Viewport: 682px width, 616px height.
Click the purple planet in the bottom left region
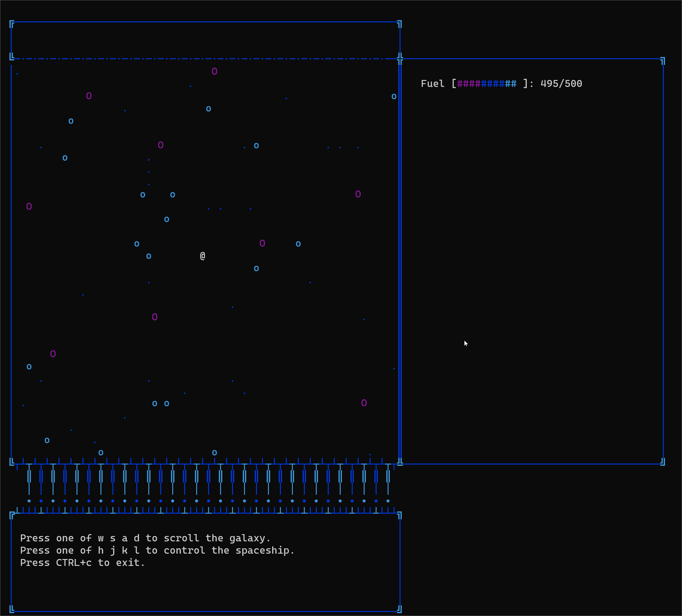pos(53,354)
